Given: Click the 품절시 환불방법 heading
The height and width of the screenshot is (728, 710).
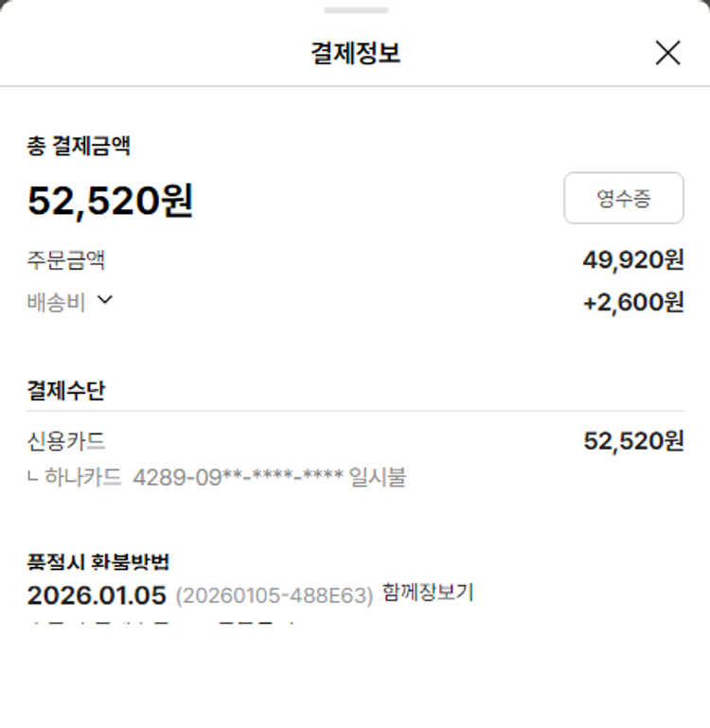Looking at the screenshot, I should (x=98, y=561).
